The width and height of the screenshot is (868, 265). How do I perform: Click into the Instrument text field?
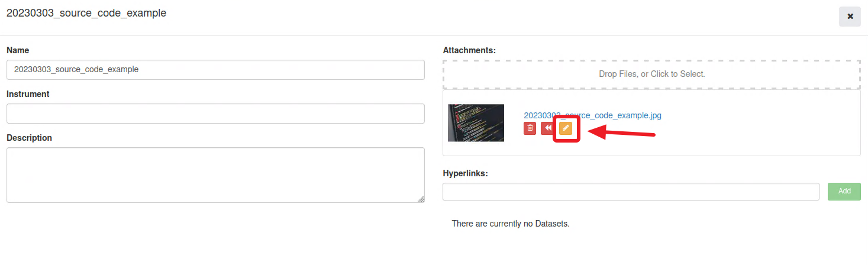pyautogui.click(x=215, y=114)
